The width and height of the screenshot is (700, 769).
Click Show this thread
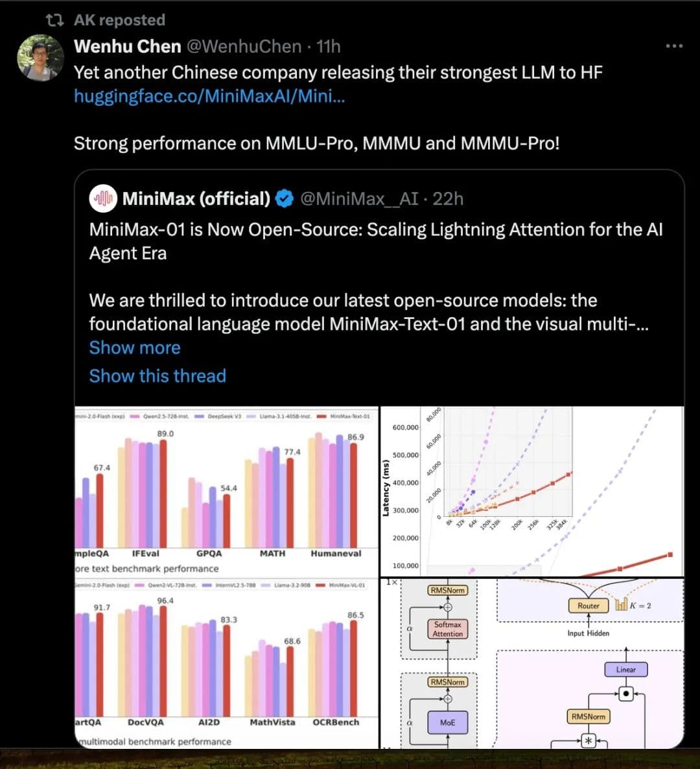(x=157, y=376)
